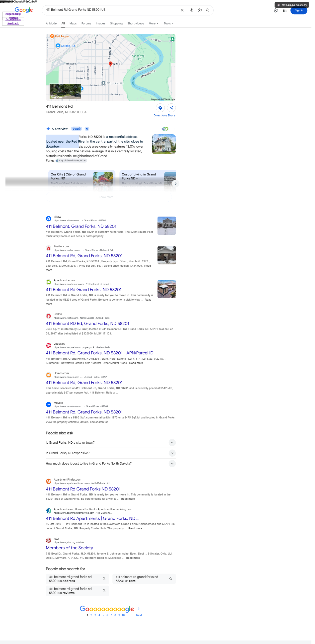Expand 'How much does it cost to live' question
The width and height of the screenshot is (315, 644).
tap(111, 464)
